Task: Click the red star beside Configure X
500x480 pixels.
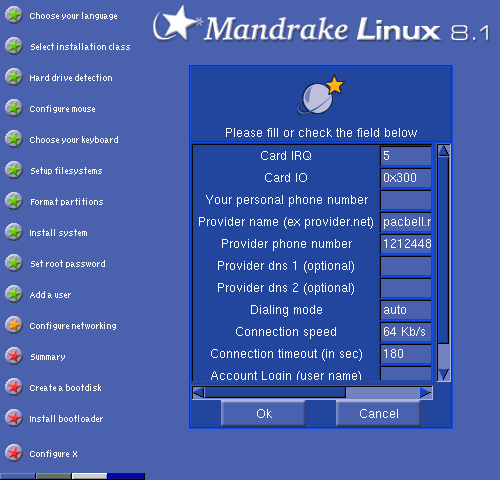Action: pos(14,453)
